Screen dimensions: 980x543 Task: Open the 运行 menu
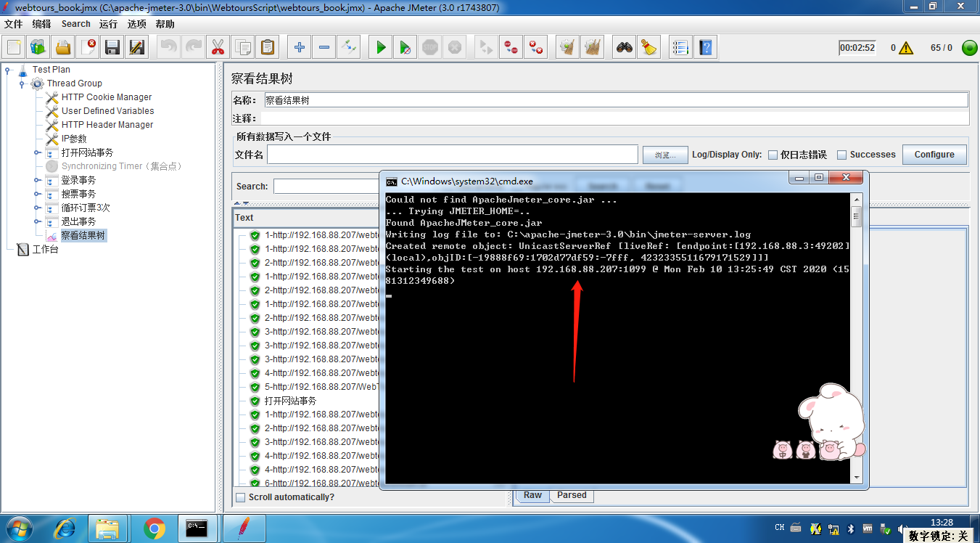point(108,24)
